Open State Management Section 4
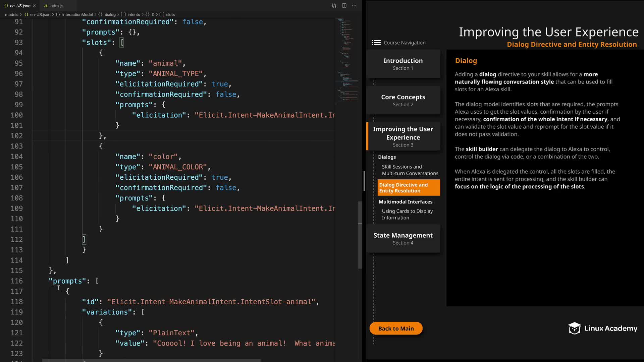Image resolution: width=644 pixels, height=362 pixels. click(403, 238)
